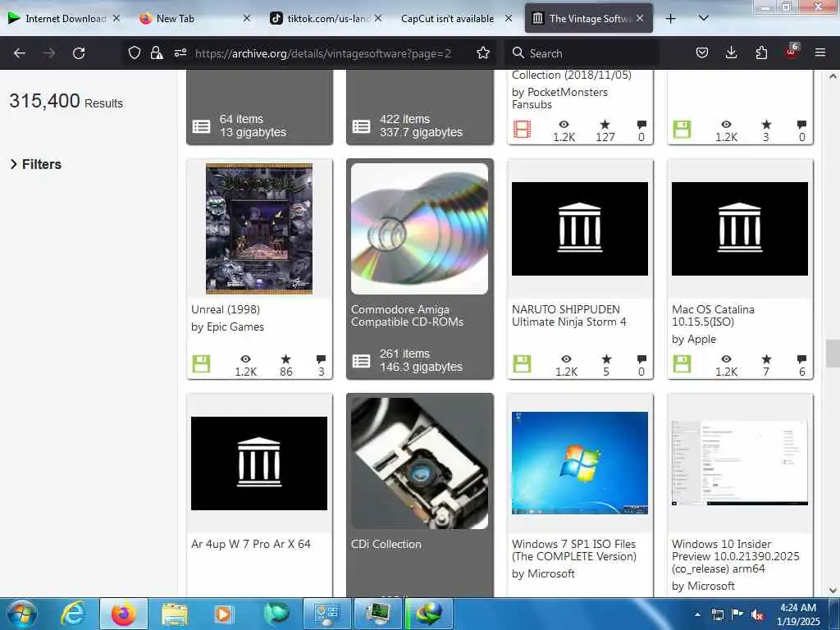The height and width of the screenshot is (630, 840).
Task: Open Windows Media Player on taskbar
Action: [x=223, y=614]
